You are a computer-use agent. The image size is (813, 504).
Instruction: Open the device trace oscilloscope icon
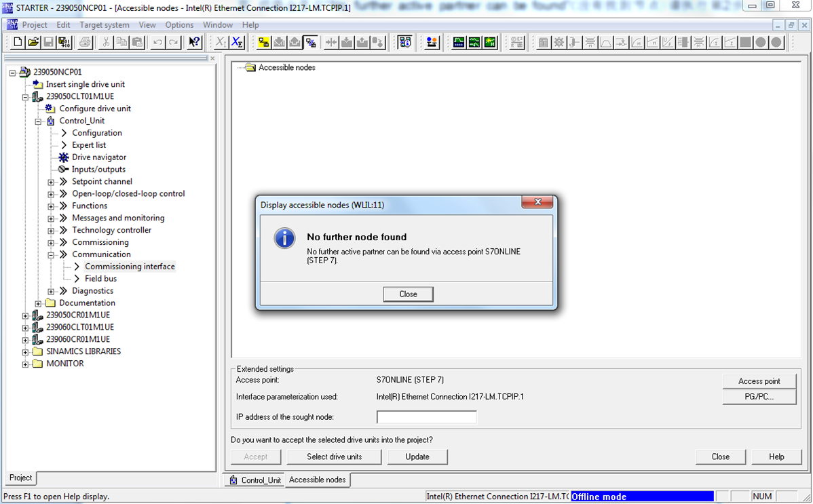tap(459, 42)
